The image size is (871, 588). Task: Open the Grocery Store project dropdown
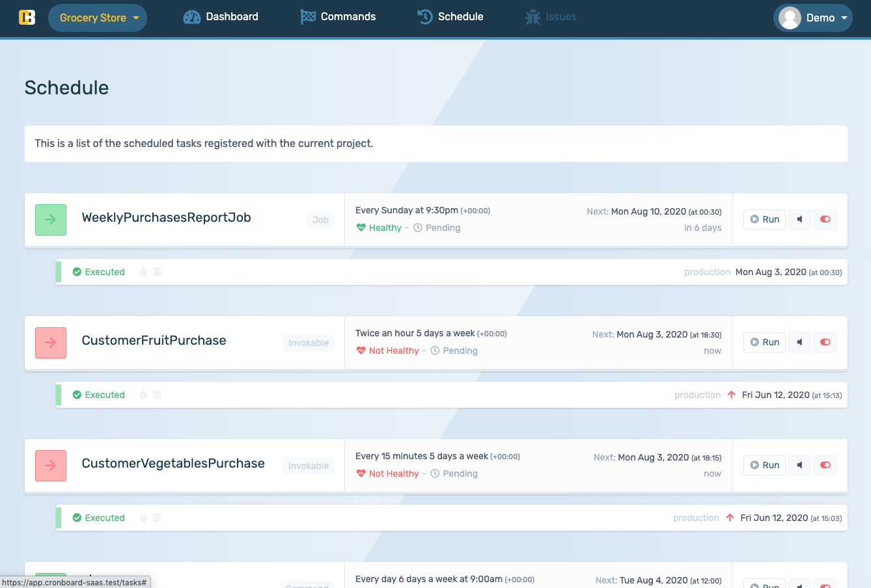click(x=98, y=18)
